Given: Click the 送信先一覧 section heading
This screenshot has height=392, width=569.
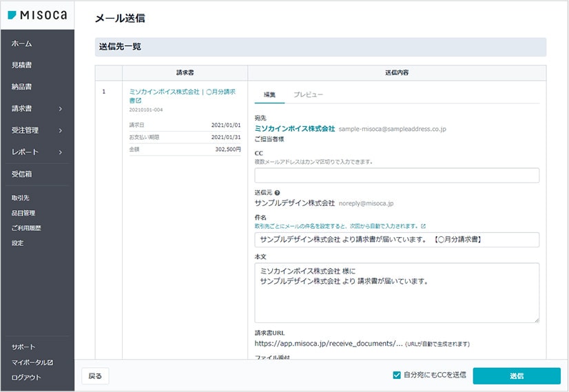Looking at the screenshot, I should pyautogui.click(x=120, y=47).
